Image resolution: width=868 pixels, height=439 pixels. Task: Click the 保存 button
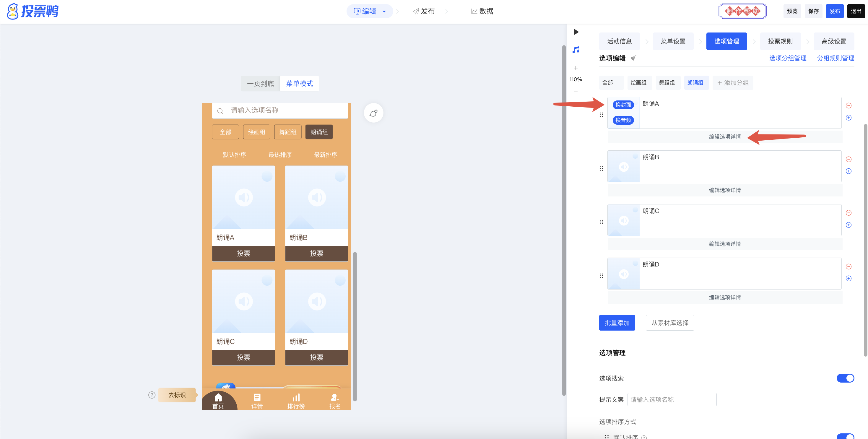point(813,12)
